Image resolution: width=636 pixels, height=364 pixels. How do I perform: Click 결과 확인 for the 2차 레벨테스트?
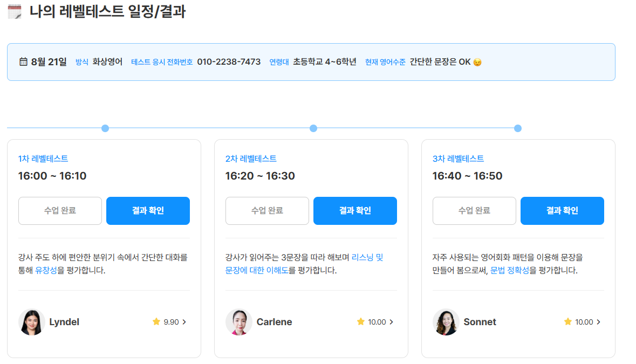pos(355,211)
